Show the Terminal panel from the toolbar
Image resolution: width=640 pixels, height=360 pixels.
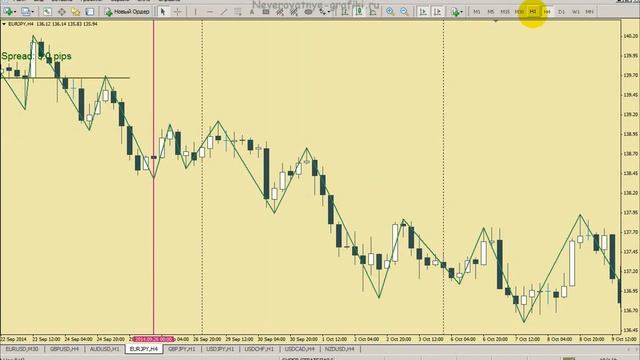coord(90,12)
